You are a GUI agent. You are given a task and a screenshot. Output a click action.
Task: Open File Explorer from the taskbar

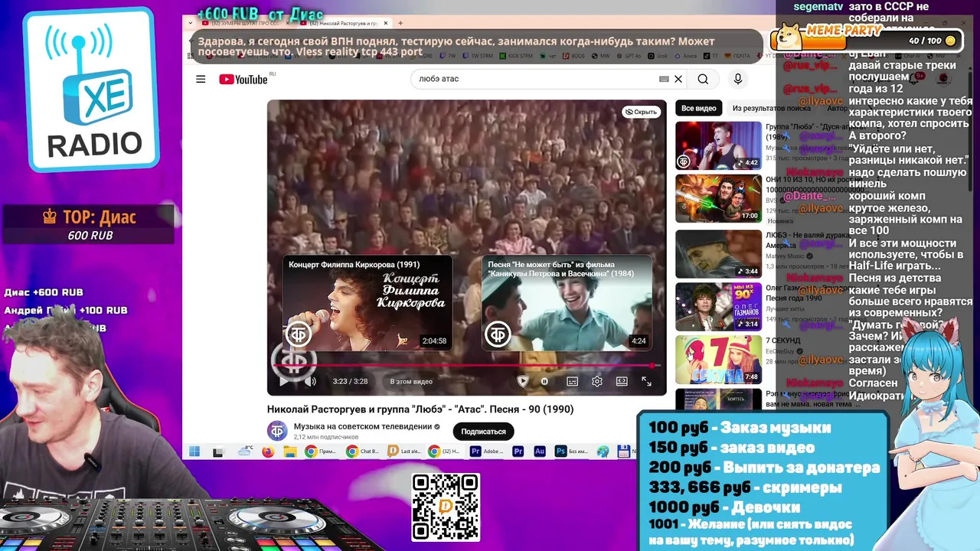click(x=290, y=452)
